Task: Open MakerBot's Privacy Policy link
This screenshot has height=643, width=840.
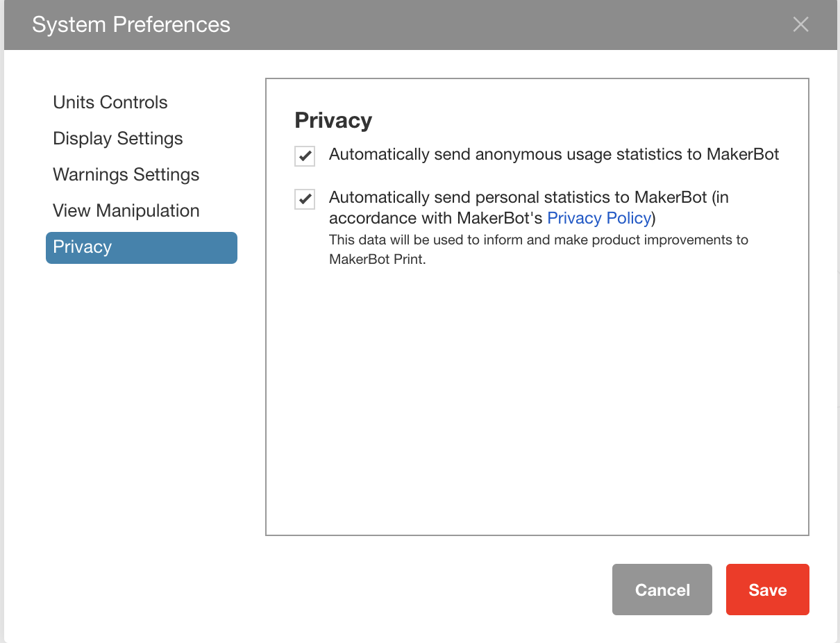Action: pyautogui.click(x=599, y=218)
